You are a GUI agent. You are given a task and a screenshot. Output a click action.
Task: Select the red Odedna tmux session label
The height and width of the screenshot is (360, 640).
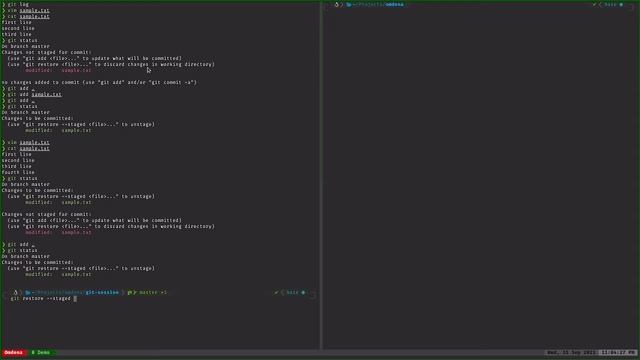point(13,352)
